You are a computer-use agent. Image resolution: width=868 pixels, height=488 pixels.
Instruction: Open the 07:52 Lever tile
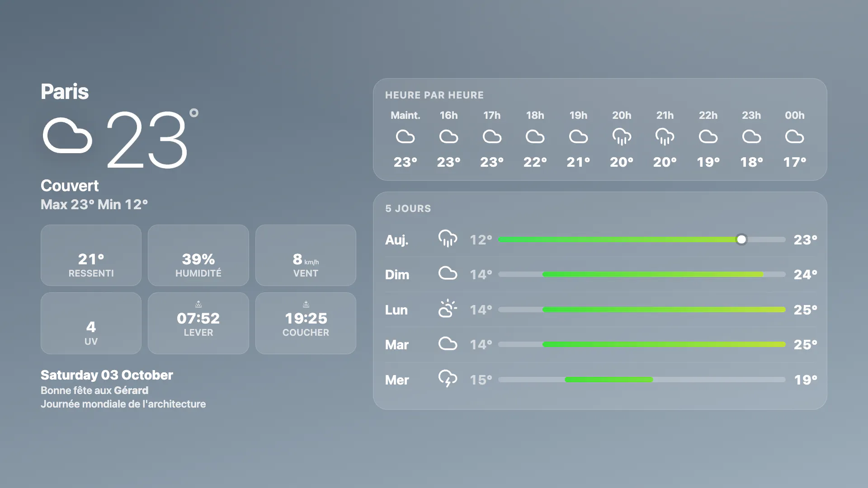pos(198,323)
